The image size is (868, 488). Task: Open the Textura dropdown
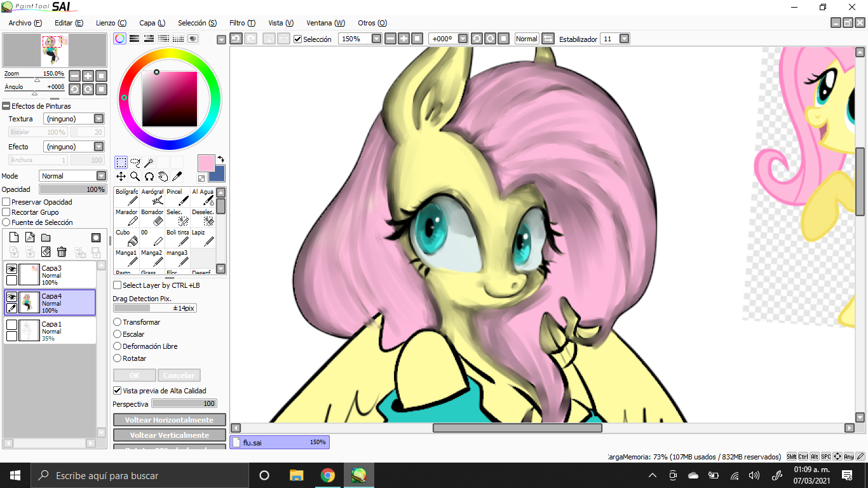pos(74,118)
